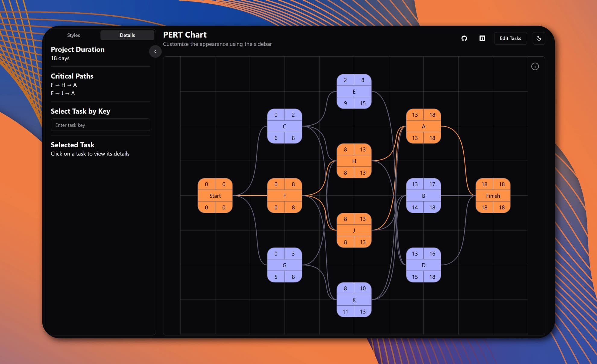
Task: Click task node J
Action: click(354, 231)
